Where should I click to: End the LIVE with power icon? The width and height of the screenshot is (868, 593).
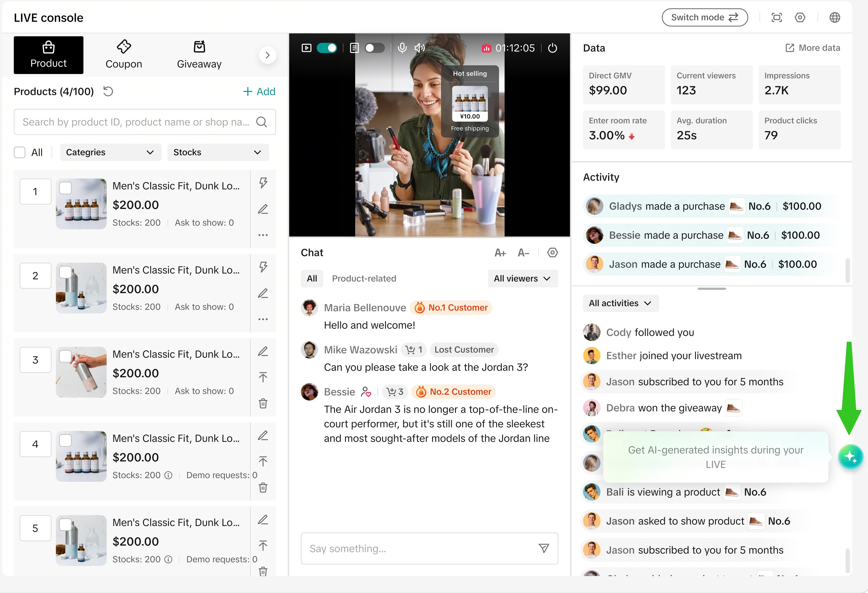tap(552, 48)
